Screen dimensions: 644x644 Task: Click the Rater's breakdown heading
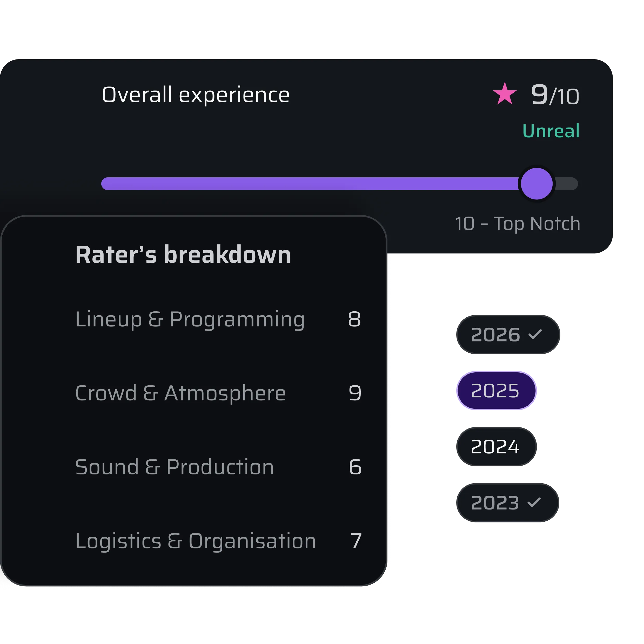click(x=183, y=255)
